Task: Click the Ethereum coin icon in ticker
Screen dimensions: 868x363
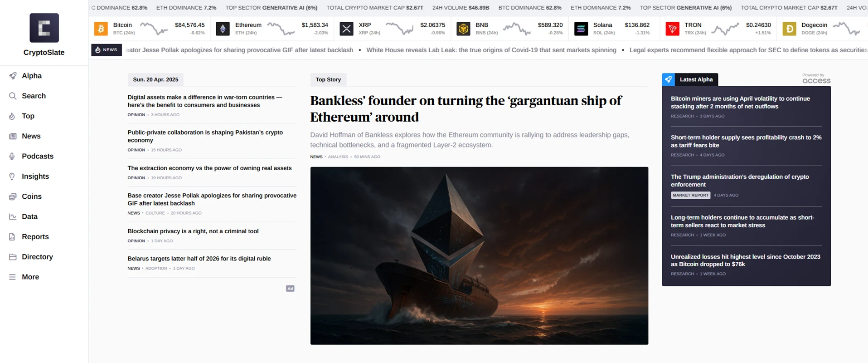Action: point(223,29)
